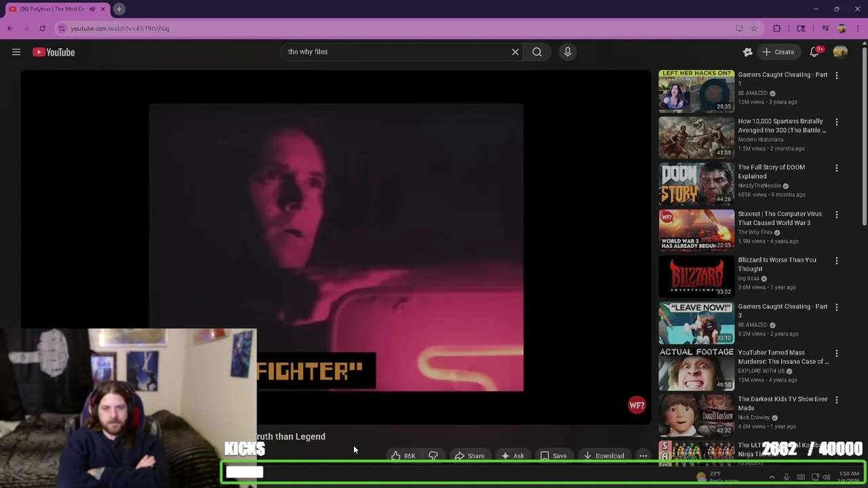Open the DOOM Story thumbnail
868x488 pixels.
click(x=696, y=184)
